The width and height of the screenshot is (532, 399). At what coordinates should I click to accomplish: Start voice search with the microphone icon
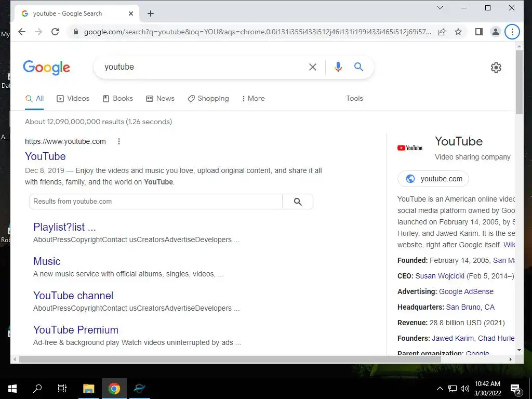click(x=338, y=67)
